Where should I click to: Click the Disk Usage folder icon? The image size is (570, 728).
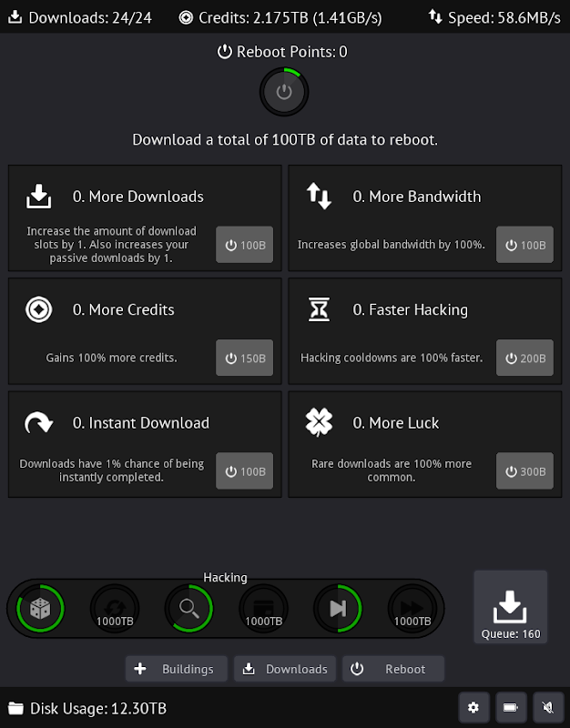pos(15,709)
